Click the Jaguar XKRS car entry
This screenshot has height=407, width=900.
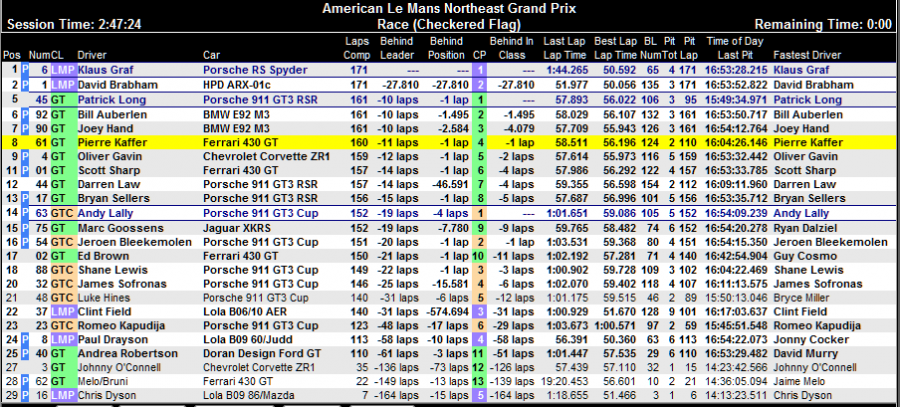click(236, 228)
